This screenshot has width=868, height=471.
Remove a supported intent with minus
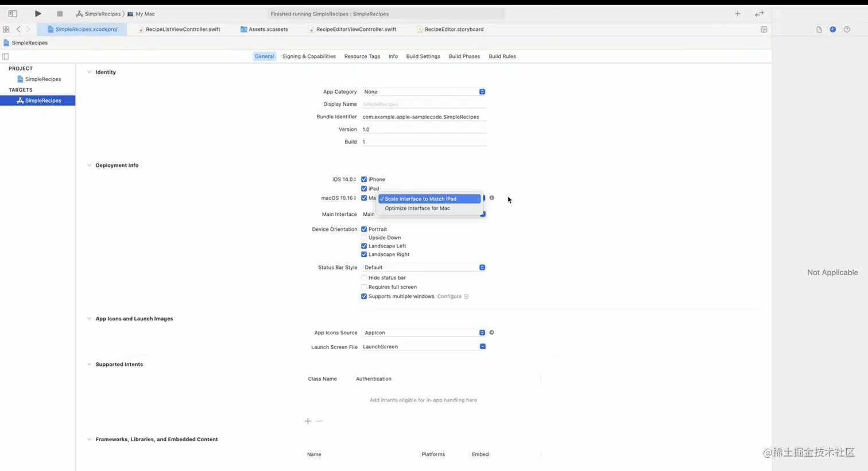tap(320, 421)
